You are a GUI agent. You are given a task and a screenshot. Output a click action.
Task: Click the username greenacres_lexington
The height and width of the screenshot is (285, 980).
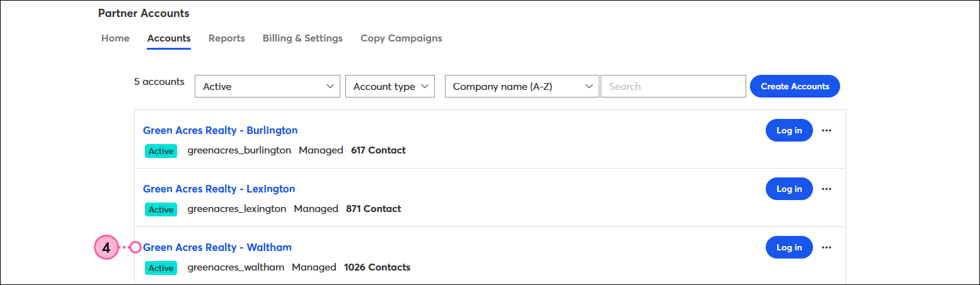[x=237, y=209]
